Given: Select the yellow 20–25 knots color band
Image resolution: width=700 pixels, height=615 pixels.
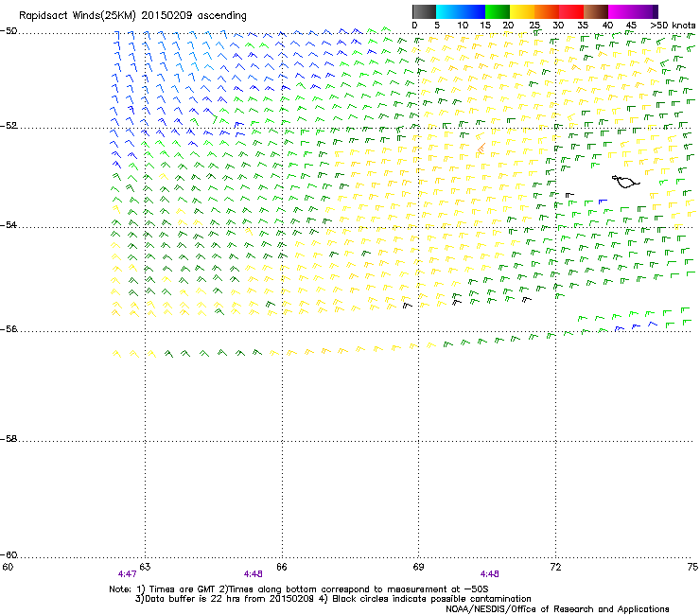Looking at the screenshot, I should tap(522, 11).
